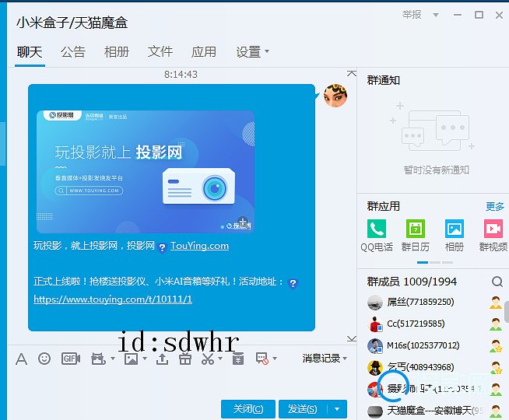Viewport: 509px width, 420px height.
Task: Switch to the 聊天 tab
Action: 30,51
